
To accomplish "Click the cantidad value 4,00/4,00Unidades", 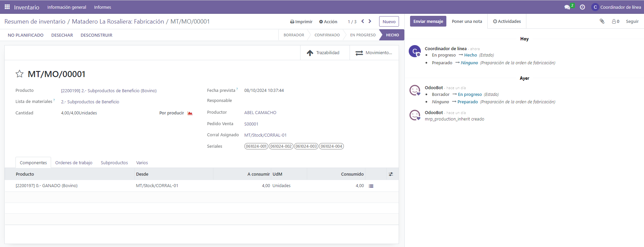I will [x=79, y=113].
